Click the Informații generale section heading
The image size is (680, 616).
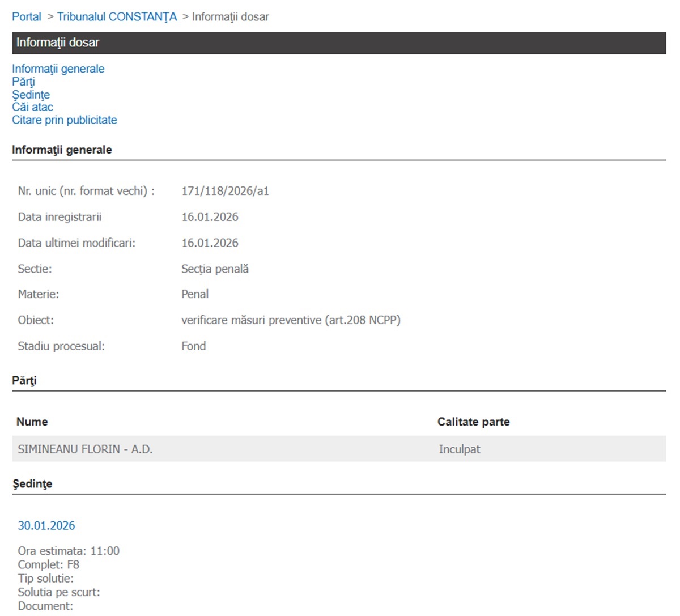62,150
